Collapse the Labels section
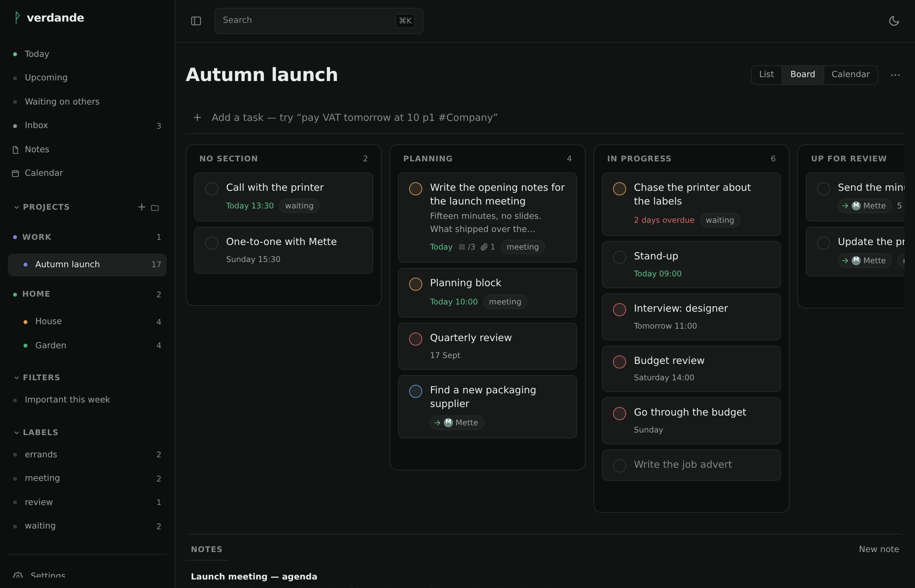Viewport: 915px width, 588px height. tap(16, 433)
